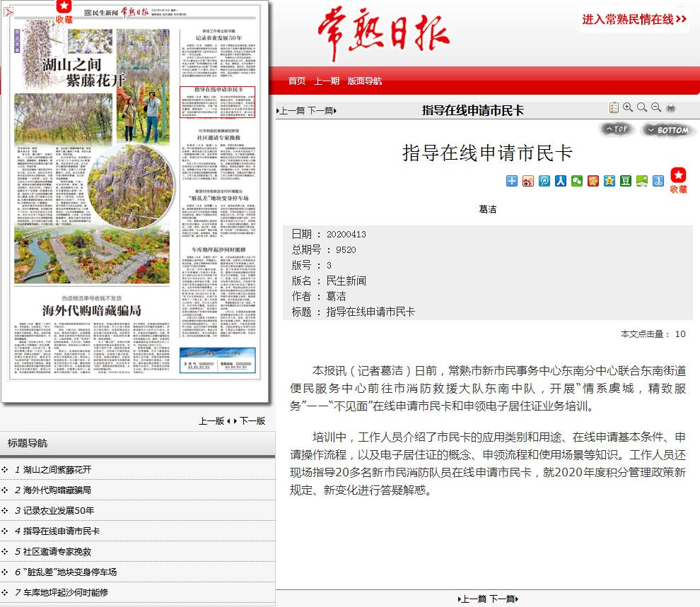Click 进入常熟民情在线 link
The width and height of the screenshot is (700, 607).
[634, 19]
